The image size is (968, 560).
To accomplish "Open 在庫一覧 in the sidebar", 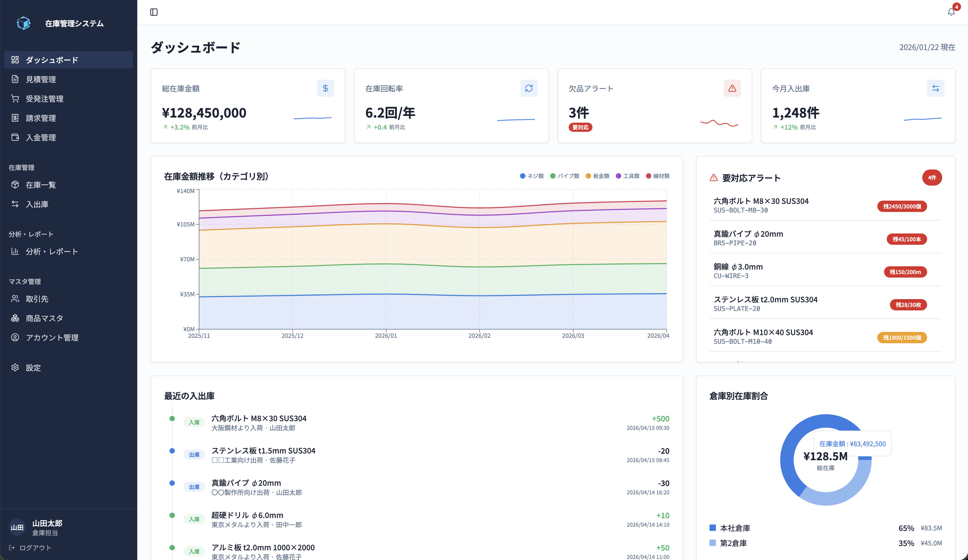I will pos(68,185).
